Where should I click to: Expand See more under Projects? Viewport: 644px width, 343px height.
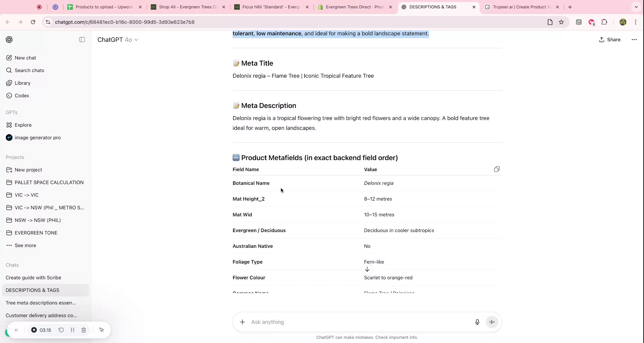coord(25,245)
